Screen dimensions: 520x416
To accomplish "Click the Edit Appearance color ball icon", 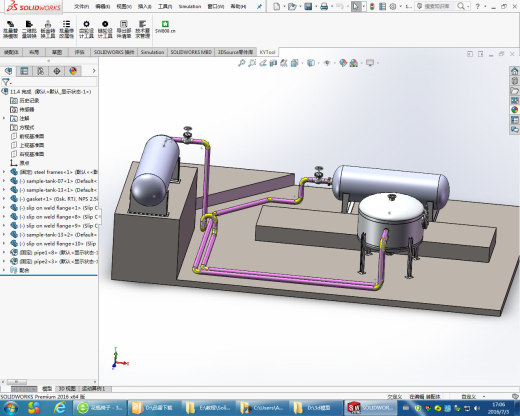I will coord(343,63).
